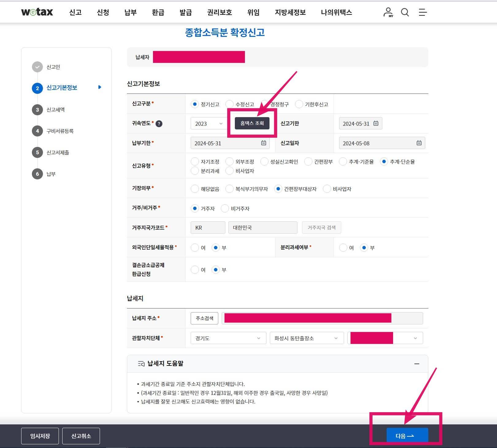Image resolution: width=497 pixels, height=448 pixels.
Task: Open the calendar icon for 신고일자
Action: coord(419,143)
